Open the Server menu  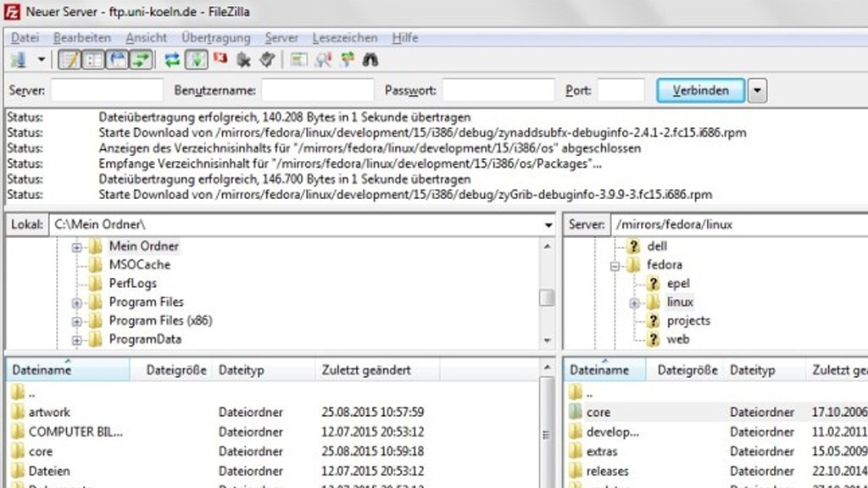pos(281,37)
